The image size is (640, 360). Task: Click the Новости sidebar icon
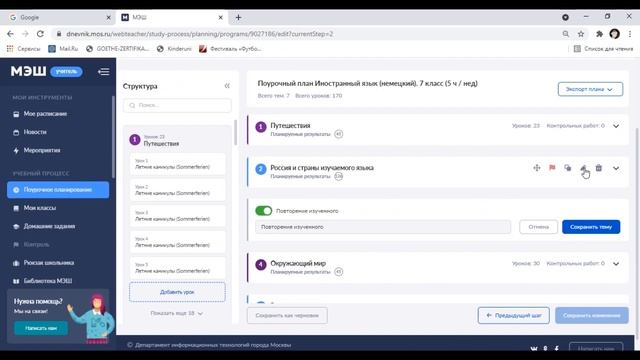(16, 132)
